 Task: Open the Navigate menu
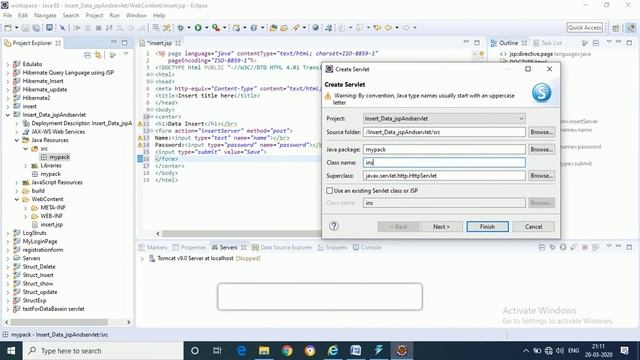[45, 15]
